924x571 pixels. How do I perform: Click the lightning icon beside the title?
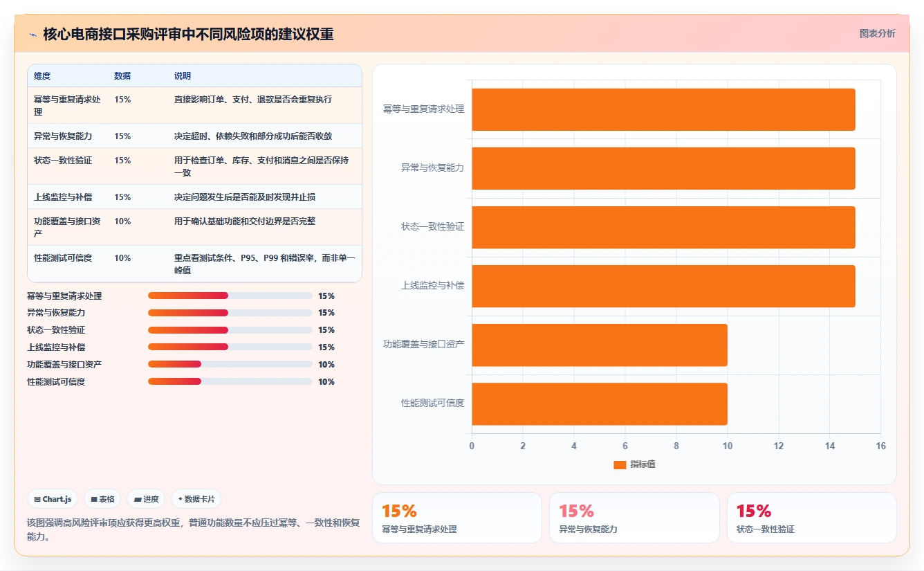click(33, 34)
